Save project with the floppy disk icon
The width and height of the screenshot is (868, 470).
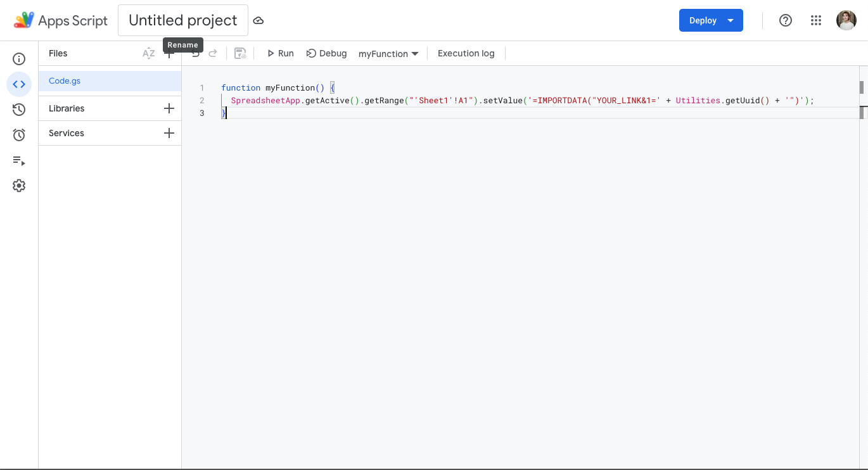coord(240,53)
